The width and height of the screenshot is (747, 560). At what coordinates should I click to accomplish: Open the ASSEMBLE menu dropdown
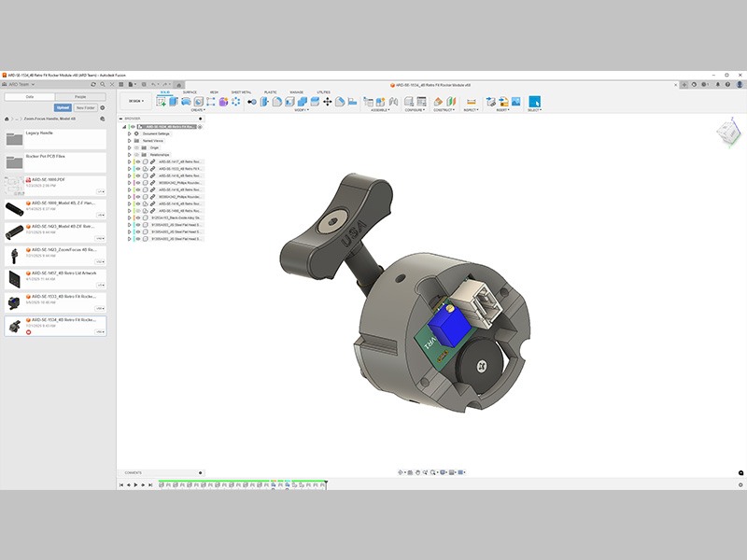[380, 110]
